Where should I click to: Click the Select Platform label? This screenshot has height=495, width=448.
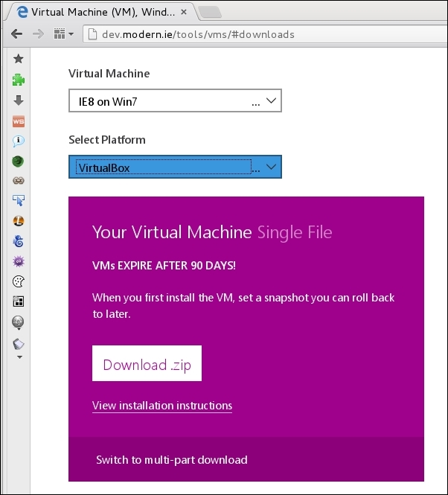[x=107, y=139]
